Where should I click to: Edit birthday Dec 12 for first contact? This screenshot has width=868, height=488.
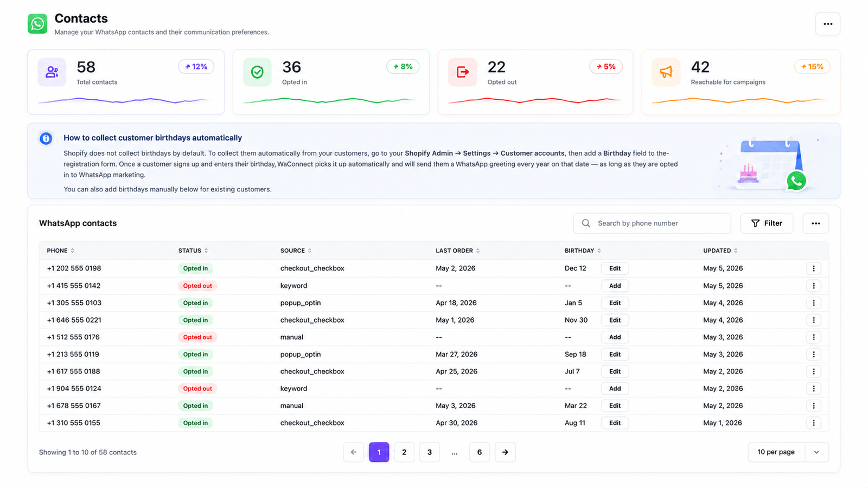(615, 268)
